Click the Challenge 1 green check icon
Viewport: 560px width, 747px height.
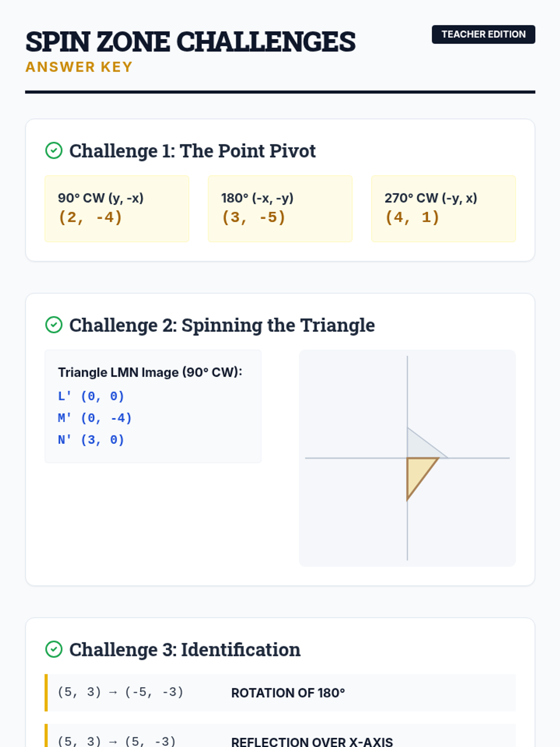coord(54,151)
